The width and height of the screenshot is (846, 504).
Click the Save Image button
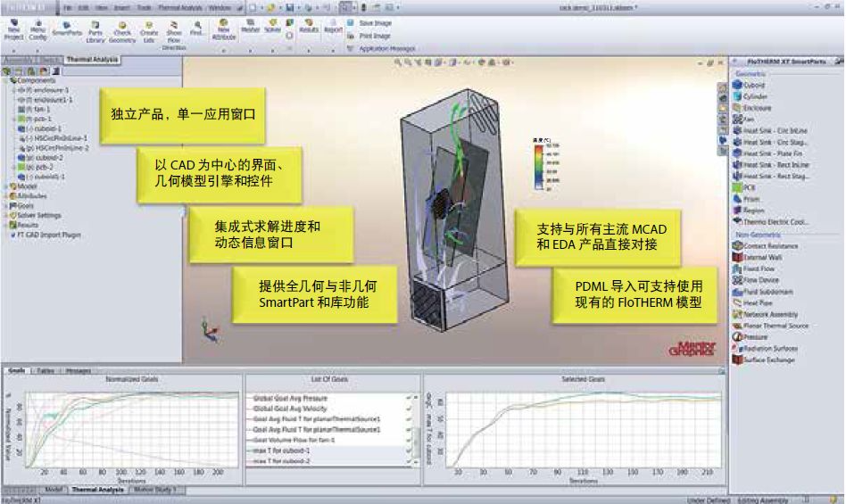[369, 23]
